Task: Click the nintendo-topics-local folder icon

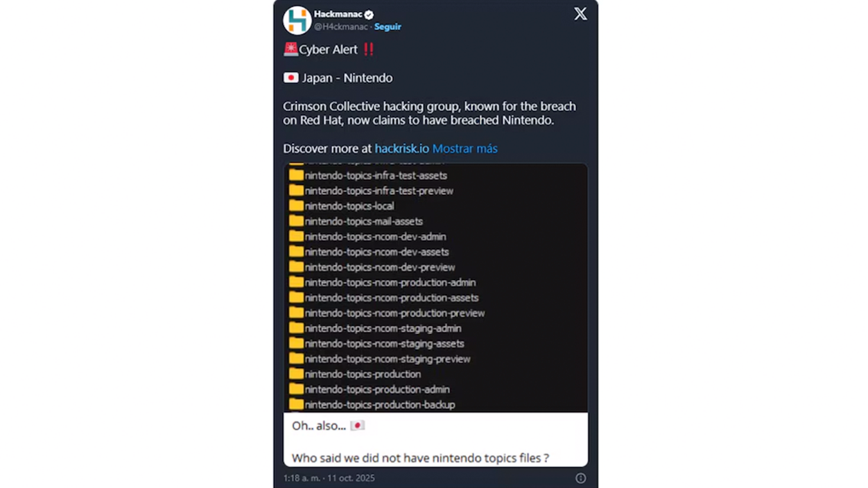Action: 296,206
